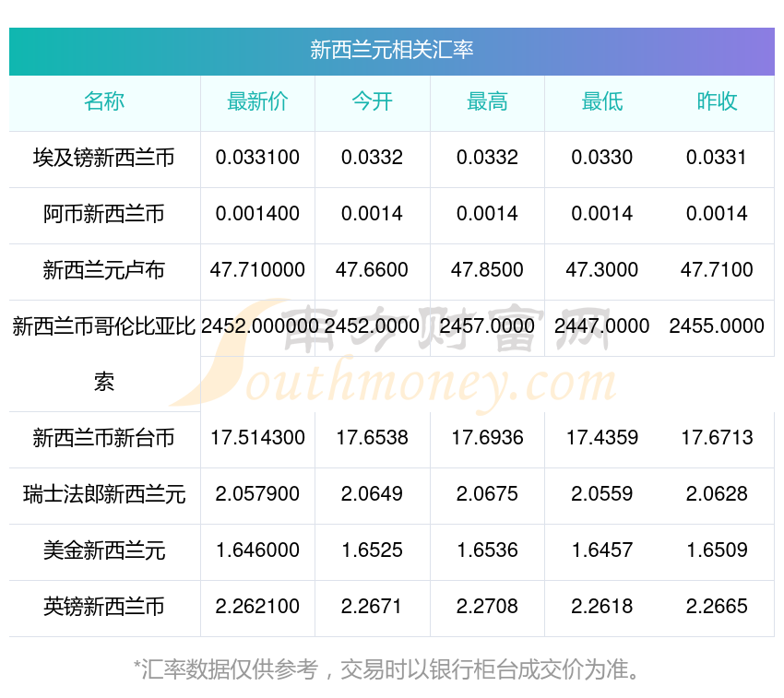Click the 新西兰元卢布 row name
The width and height of the screenshot is (784, 698).
point(104,270)
